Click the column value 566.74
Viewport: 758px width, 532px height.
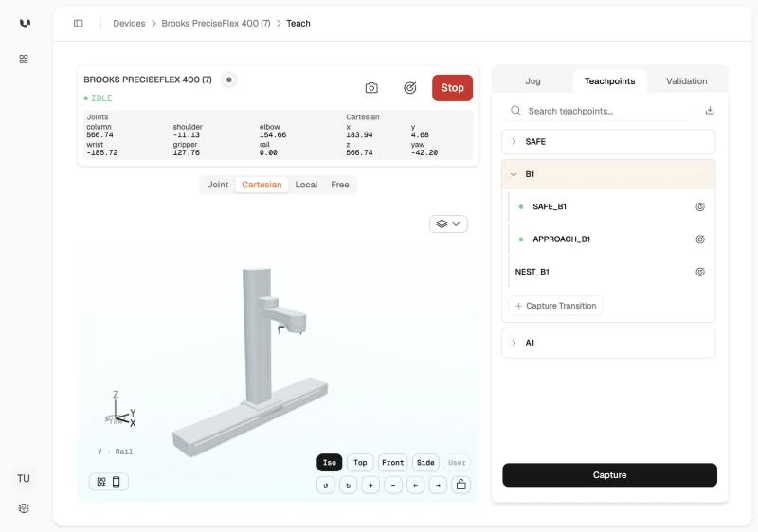coord(99,135)
